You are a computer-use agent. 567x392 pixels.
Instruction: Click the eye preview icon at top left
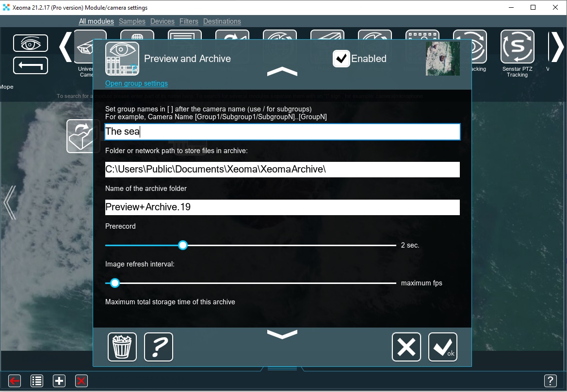pyautogui.click(x=31, y=43)
